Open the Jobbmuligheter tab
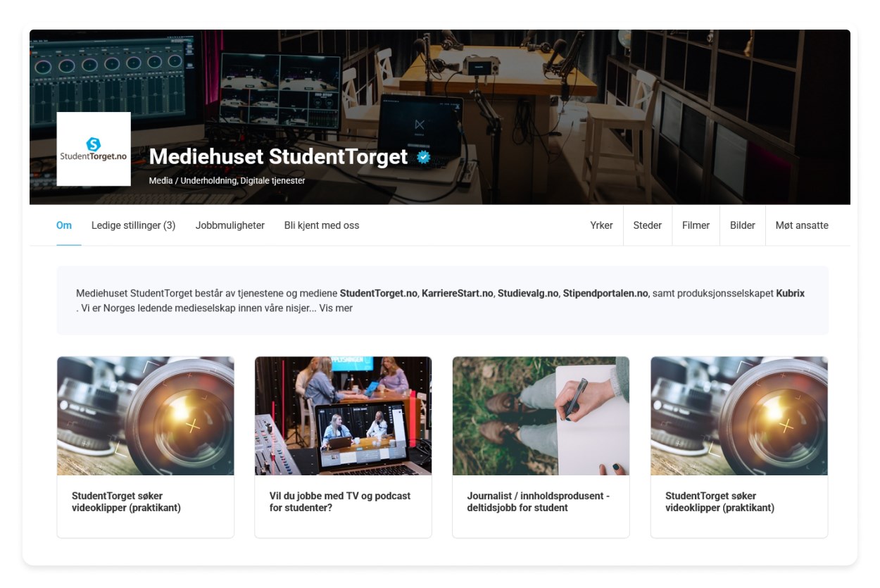The width and height of the screenshot is (880, 588). (230, 225)
